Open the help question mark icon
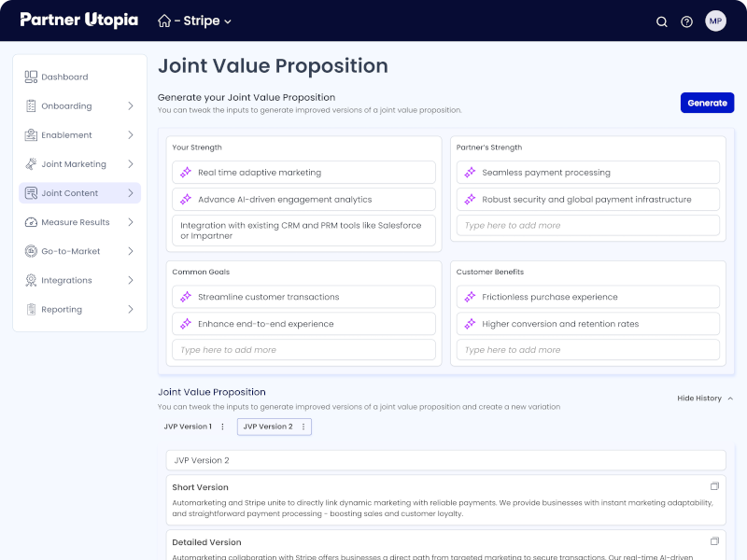The image size is (747, 560). tap(687, 21)
